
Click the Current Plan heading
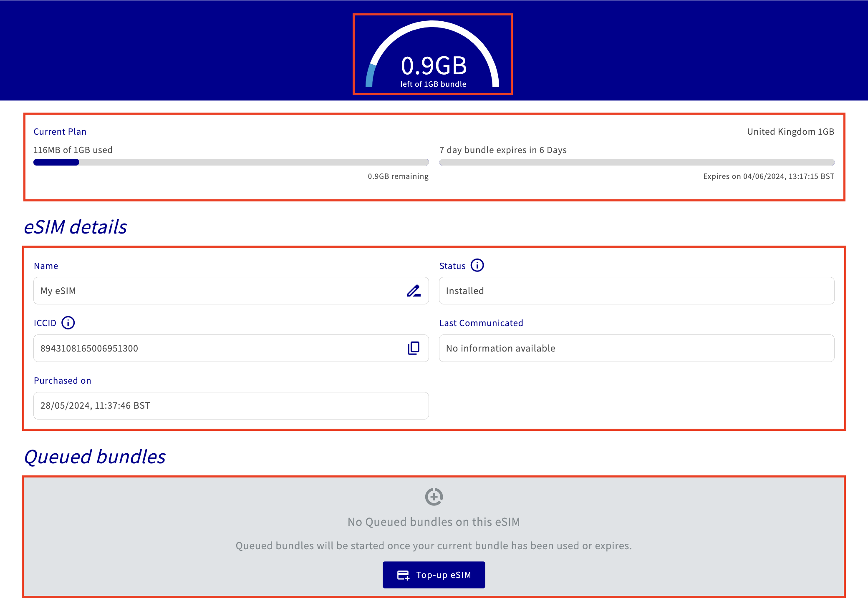(60, 132)
